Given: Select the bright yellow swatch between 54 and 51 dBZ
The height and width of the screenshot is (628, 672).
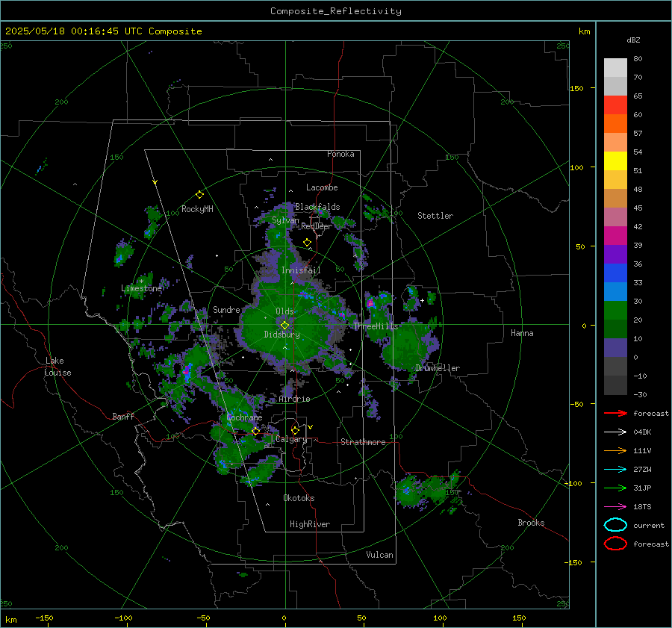Looking at the screenshot, I should [x=615, y=161].
